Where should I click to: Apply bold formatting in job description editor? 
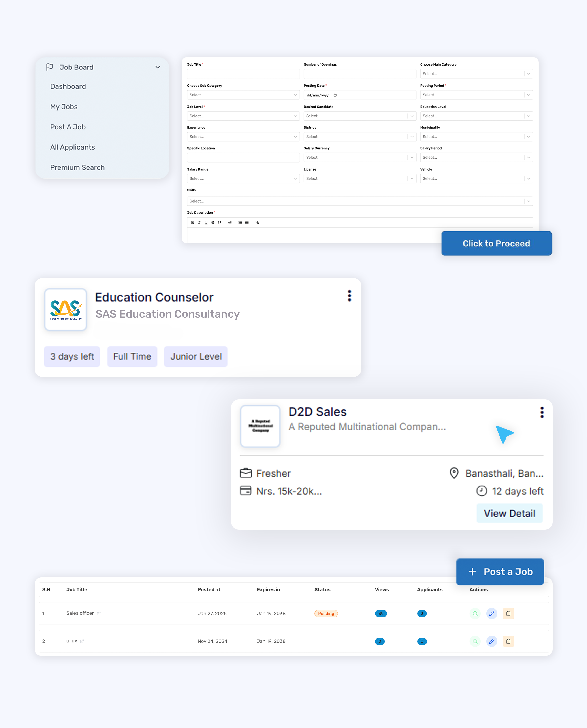pos(192,222)
